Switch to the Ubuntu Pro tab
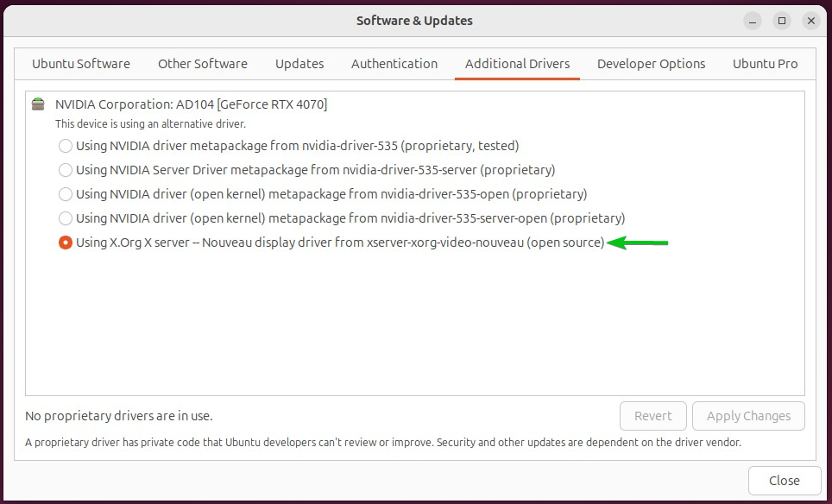832x504 pixels. click(x=766, y=64)
